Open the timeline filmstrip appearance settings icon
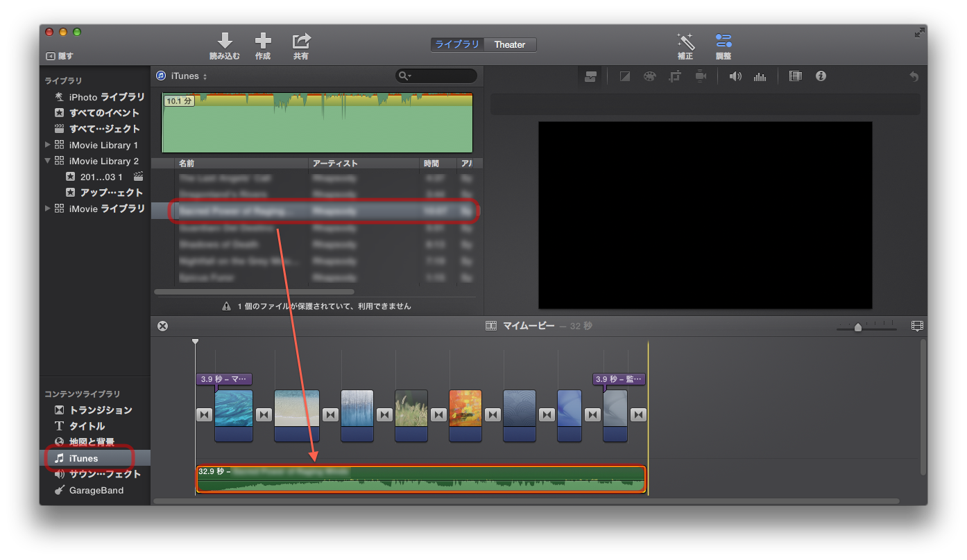 [917, 326]
